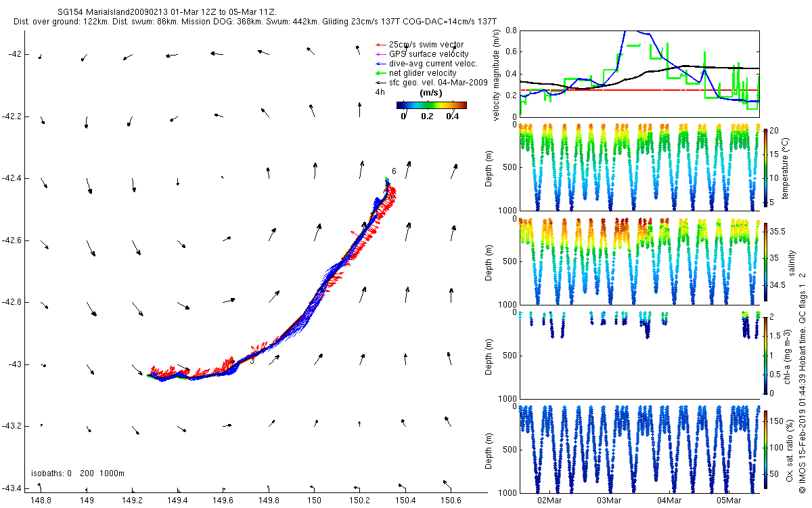Click the '02Mar' date tick label
The image size is (812, 508).
click(x=549, y=501)
